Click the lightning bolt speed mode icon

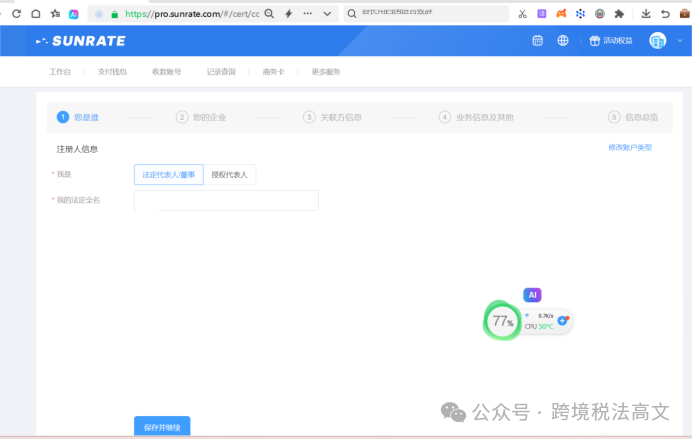pos(289,14)
